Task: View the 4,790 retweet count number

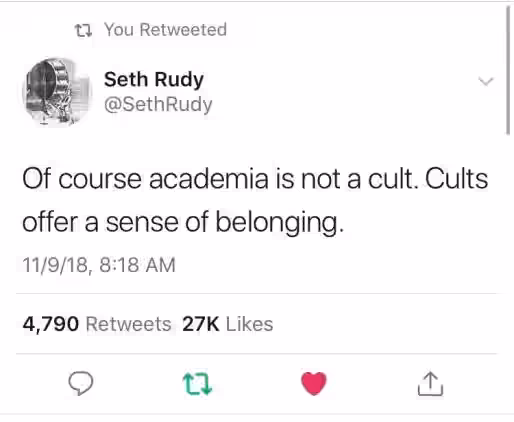Action: (51, 324)
